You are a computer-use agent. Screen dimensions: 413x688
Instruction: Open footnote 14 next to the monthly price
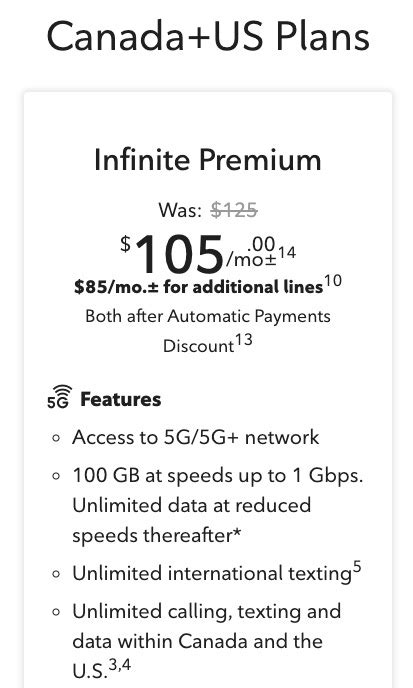tap(287, 253)
